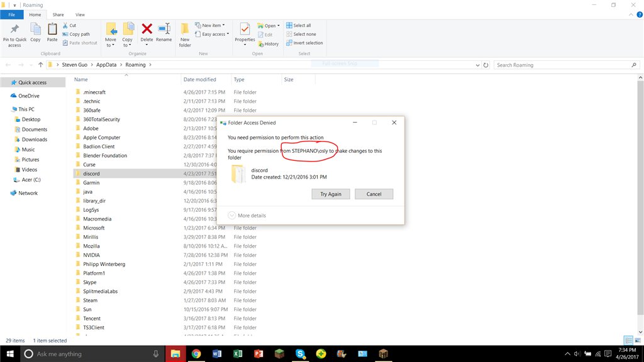Open Skype from the taskbar
The width and height of the screenshot is (644, 362).
pos(300,354)
